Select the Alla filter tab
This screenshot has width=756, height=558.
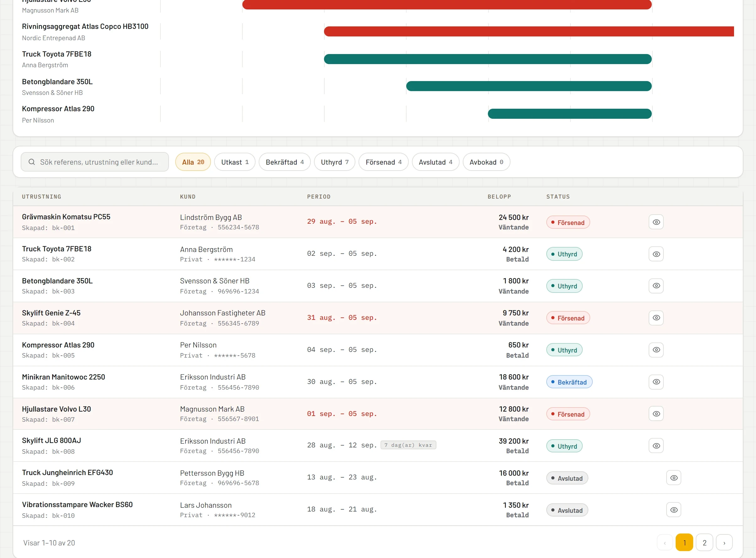(x=193, y=162)
